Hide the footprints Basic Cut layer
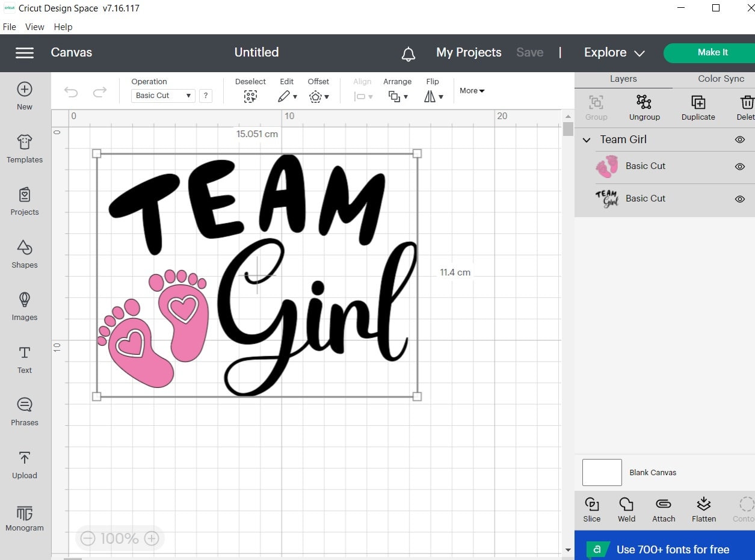The image size is (755, 560). (740, 167)
